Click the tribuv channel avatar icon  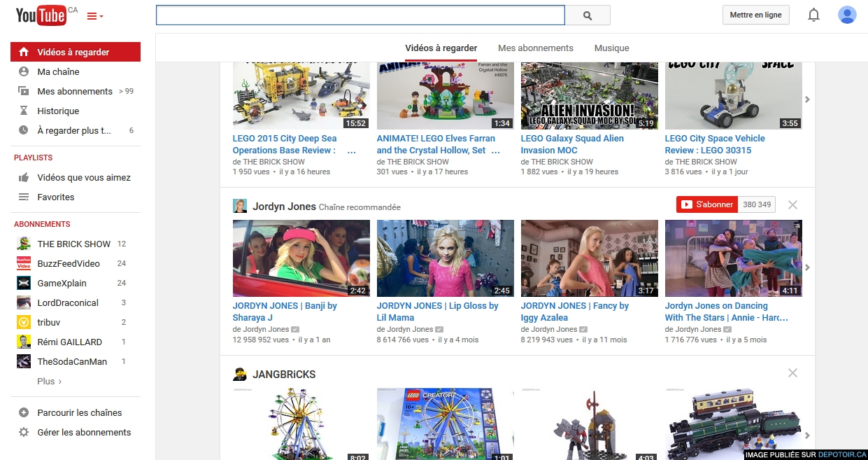point(24,322)
